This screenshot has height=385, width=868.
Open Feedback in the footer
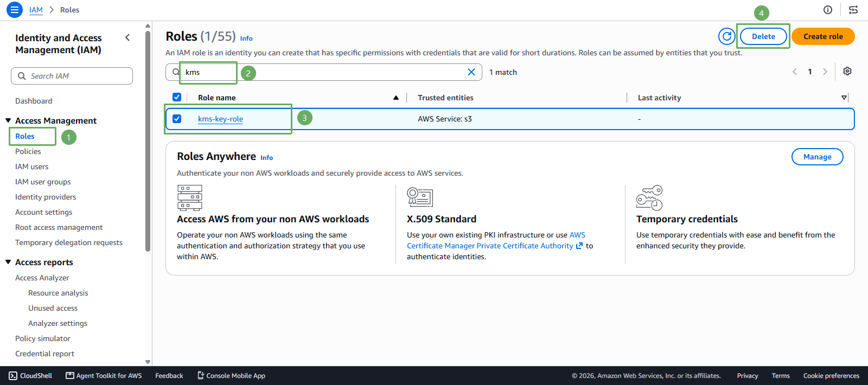point(169,376)
